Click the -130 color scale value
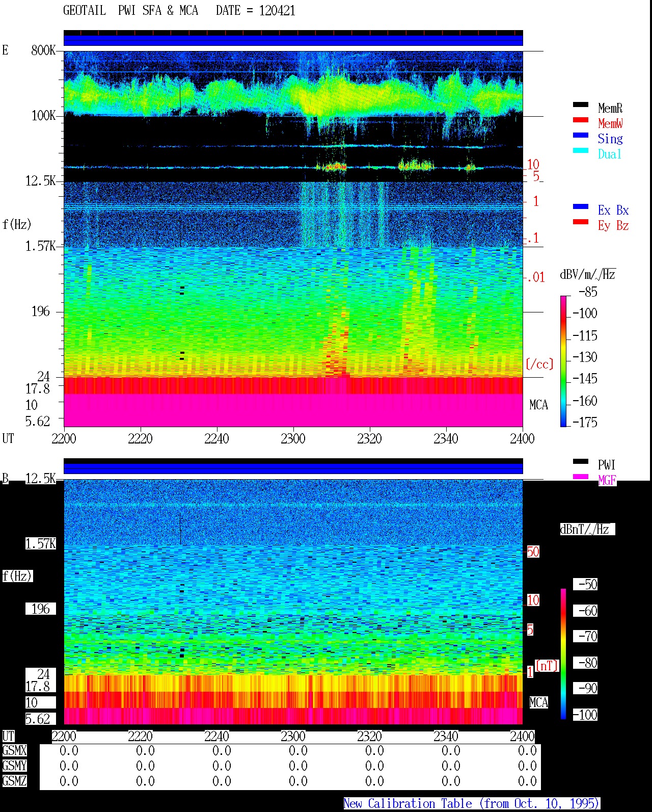The height and width of the screenshot is (812, 652). click(585, 357)
